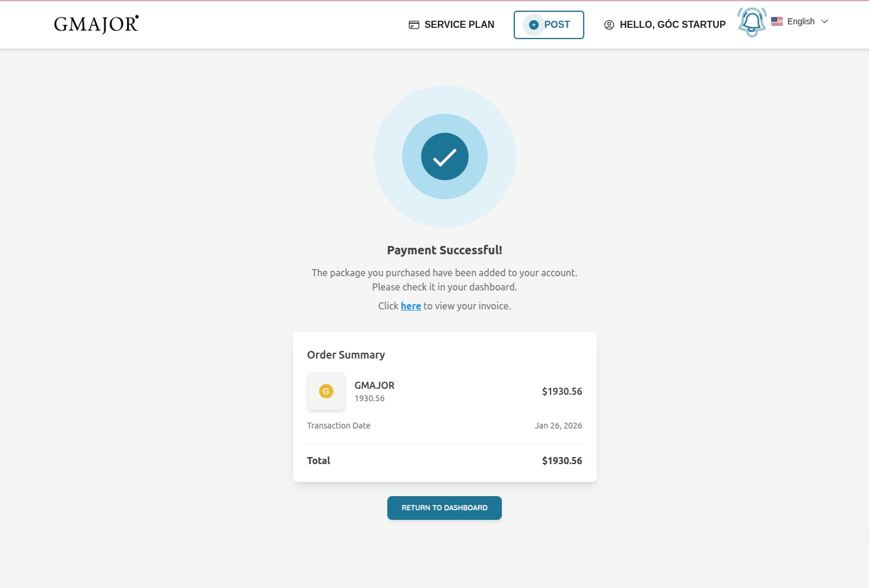The height and width of the screenshot is (588, 869).
Task: Open the Service Plan menu item
Action: (x=451, y=25)
